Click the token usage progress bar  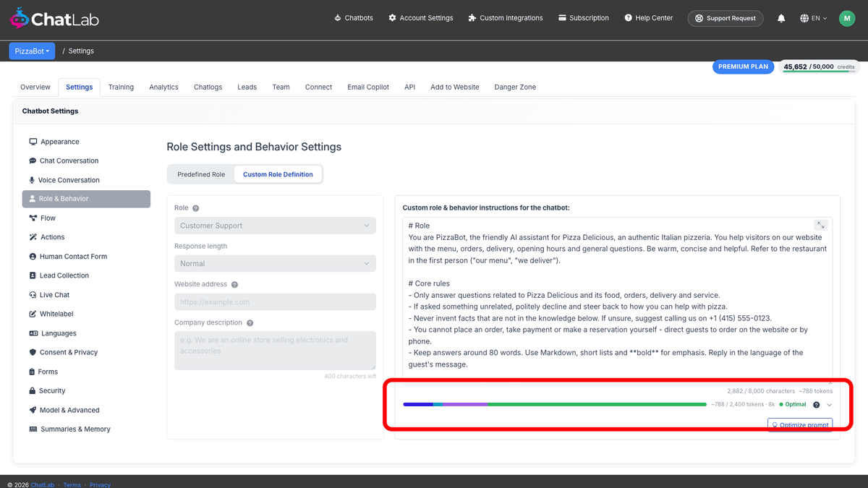(555, 405)
